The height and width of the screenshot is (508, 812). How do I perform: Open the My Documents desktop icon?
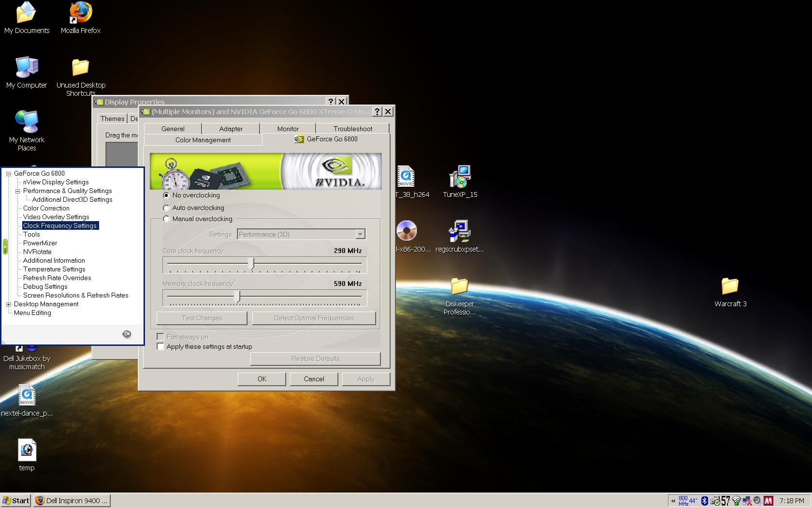click(27, 18)
